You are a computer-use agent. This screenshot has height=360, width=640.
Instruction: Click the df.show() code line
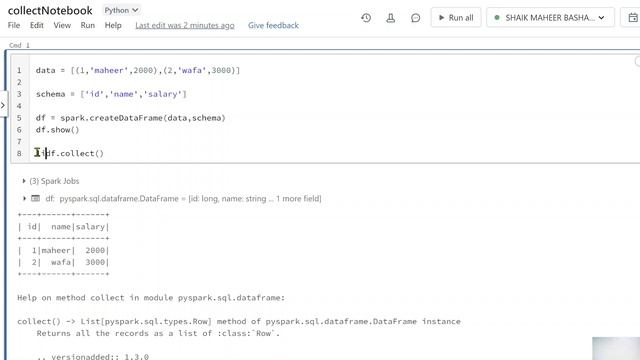(58, 130)
